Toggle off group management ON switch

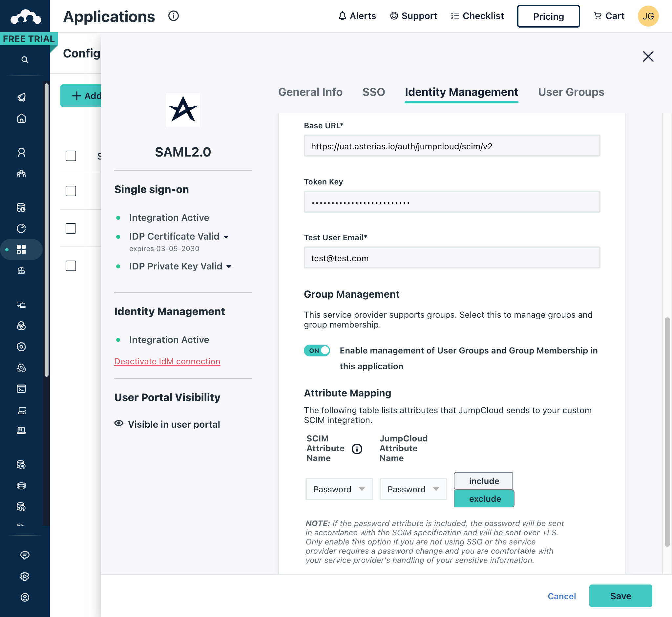[317, 351]
